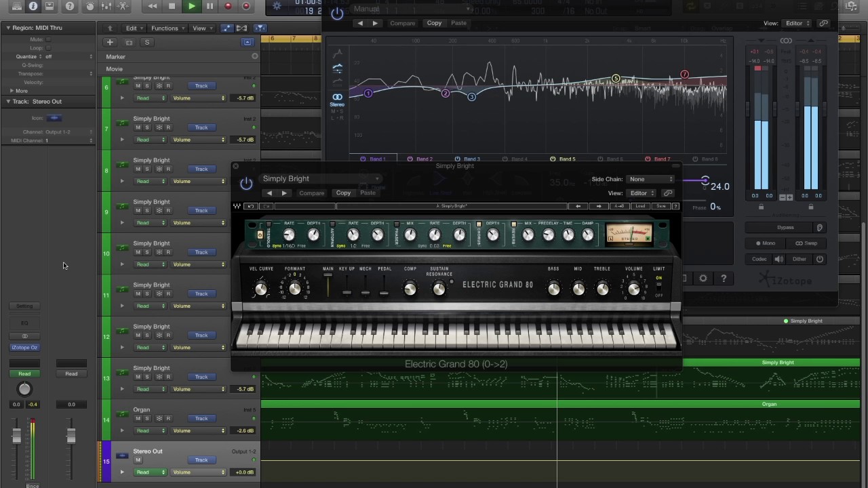Open Quick Help question mark icon

click(x=70, y=6)
